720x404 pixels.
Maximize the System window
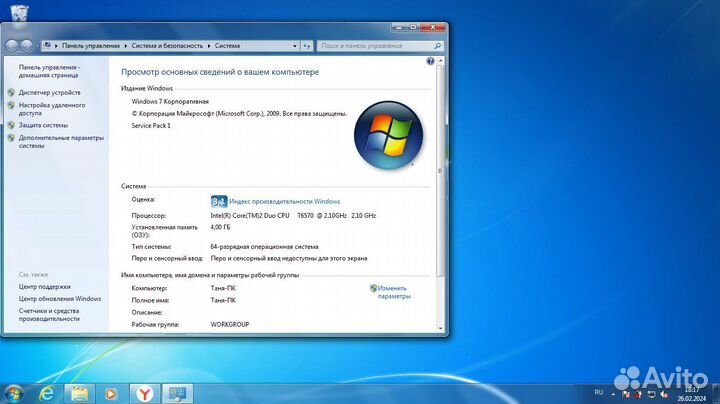[x=413, y=28]
